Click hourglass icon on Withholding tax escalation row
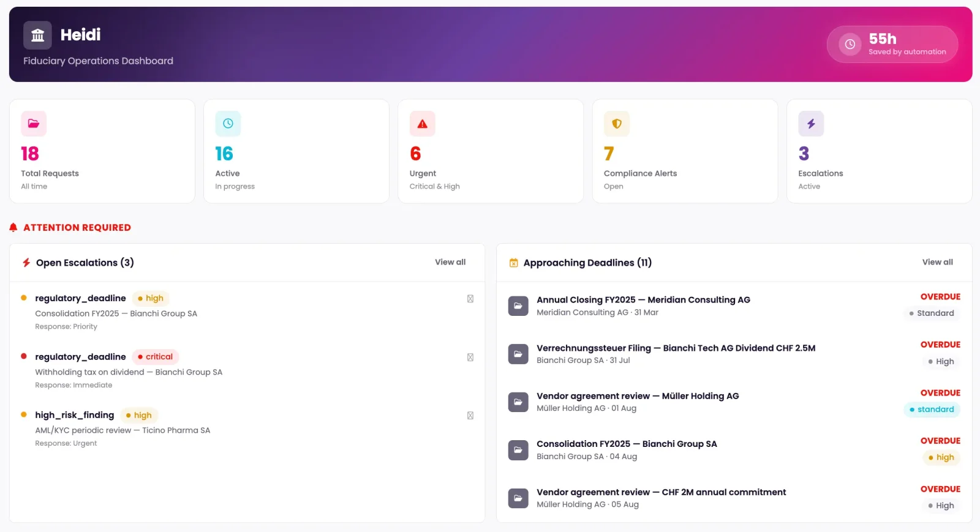 point(470,357)
